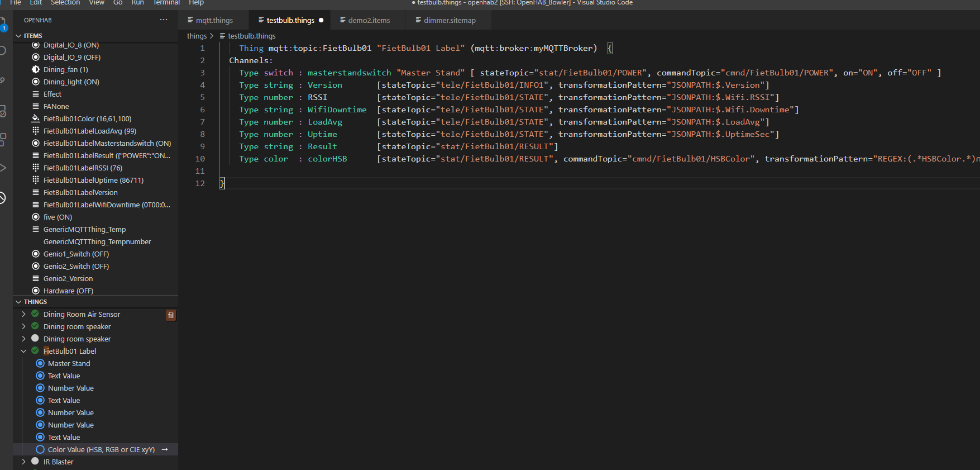The image size is (980, 470).
Task: Collapse the ITEMS section
Action: tap(18, 36)
